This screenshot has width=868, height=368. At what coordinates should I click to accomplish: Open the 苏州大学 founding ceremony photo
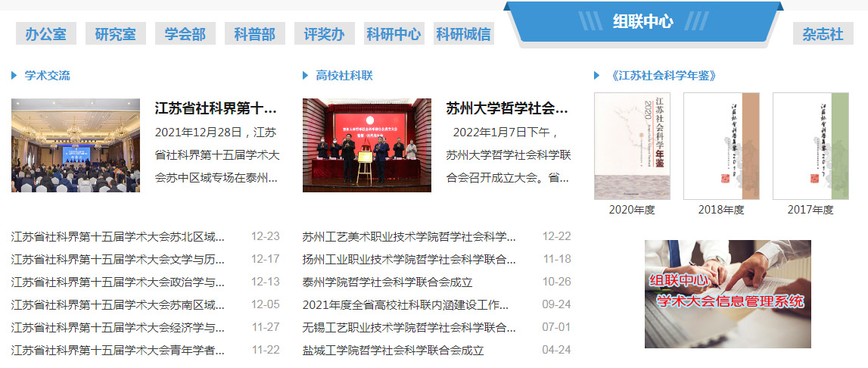point(367,145)
